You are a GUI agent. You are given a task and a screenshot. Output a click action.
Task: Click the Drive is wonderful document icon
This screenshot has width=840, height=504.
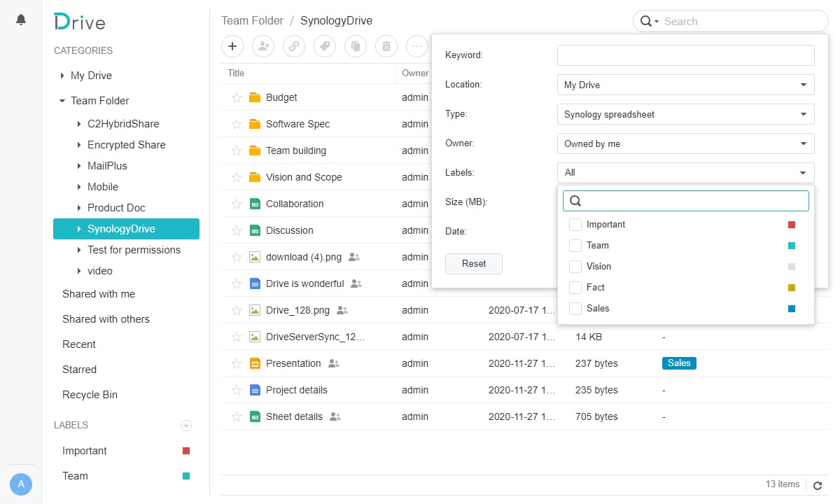[x=255, y=283]
